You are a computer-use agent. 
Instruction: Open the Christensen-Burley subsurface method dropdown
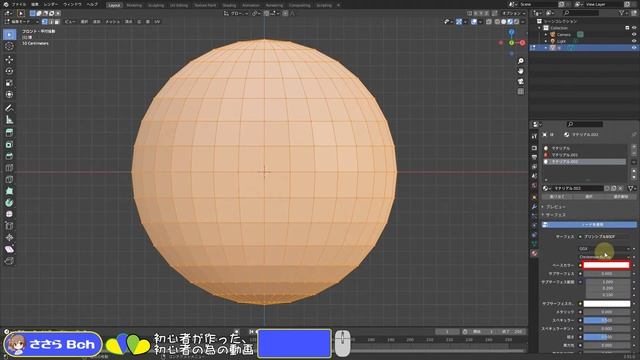[604, 257]
